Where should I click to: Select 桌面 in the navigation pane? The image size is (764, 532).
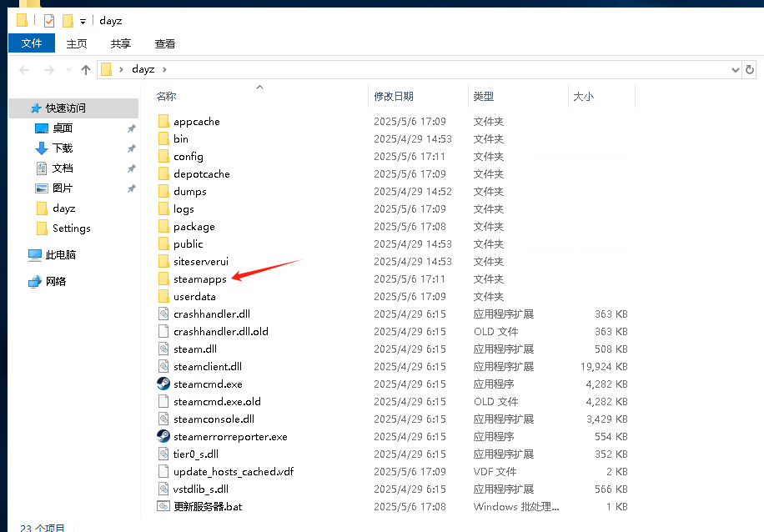63,128
